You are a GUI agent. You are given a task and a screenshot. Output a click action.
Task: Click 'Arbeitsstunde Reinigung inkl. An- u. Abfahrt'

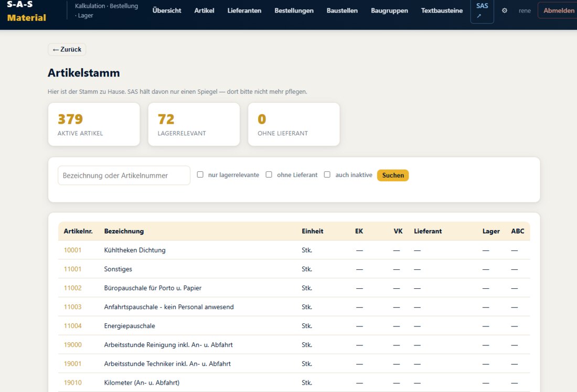pyautogui.click(x=168, y=345)
